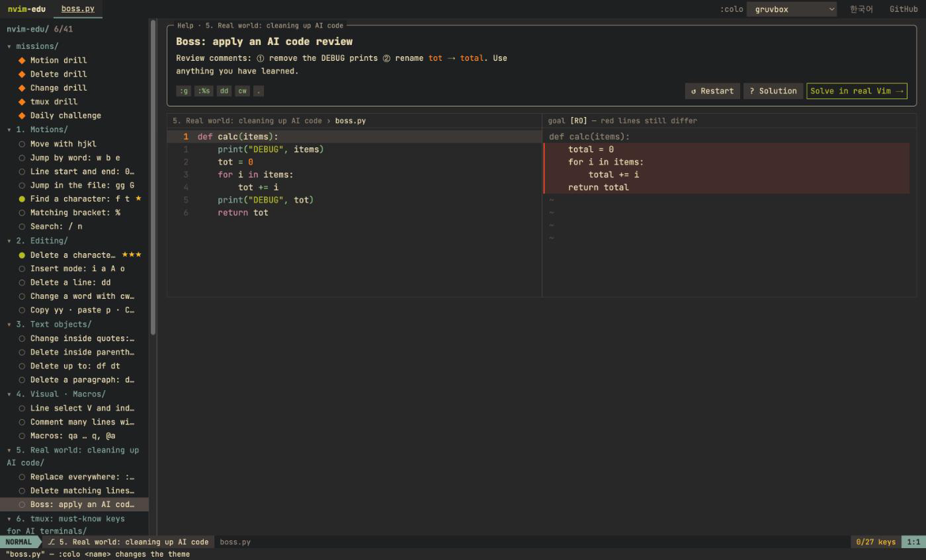Click Solve in real Vim button
Viewport: 926px width, 560px height.
(x=857, y=91)
